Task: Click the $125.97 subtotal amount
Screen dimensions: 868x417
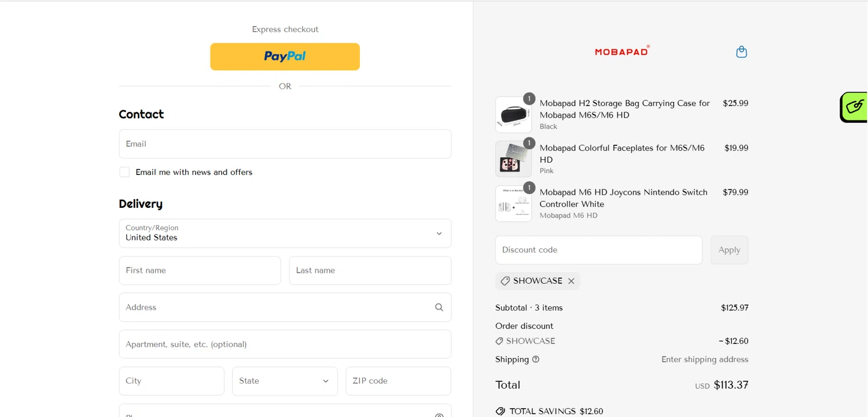Action: (735, 308)
